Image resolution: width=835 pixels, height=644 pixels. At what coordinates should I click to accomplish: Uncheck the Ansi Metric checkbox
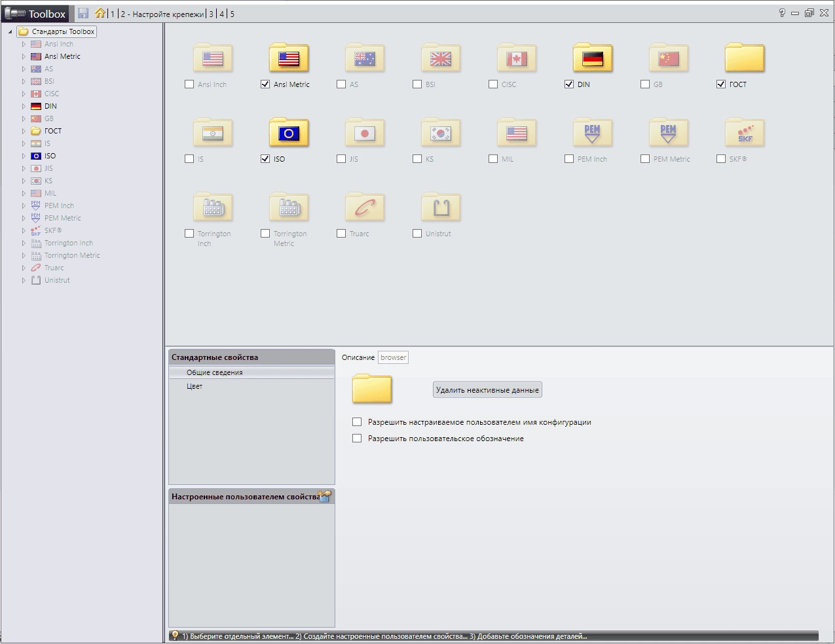coord(265,84)
